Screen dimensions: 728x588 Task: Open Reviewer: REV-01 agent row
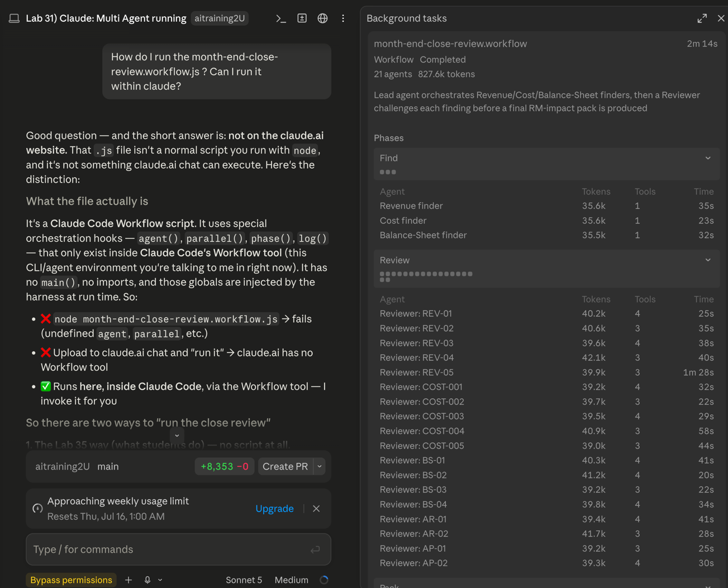[x=546, y=314]
